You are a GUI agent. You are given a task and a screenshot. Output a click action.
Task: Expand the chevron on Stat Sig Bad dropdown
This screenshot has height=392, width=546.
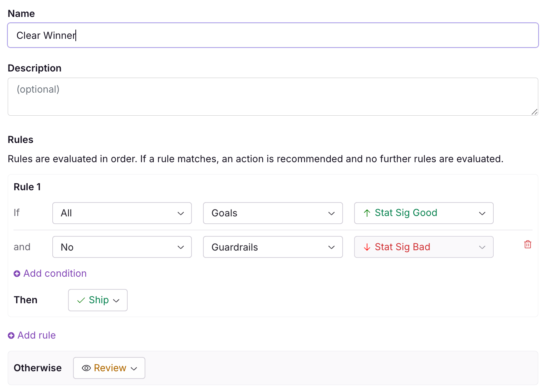point(482,247)
